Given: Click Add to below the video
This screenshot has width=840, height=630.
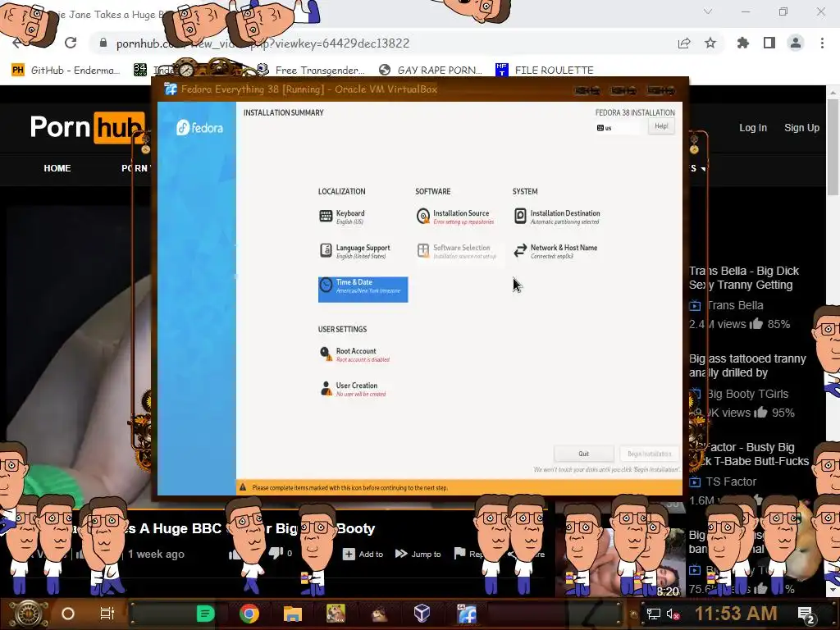Looking at the screenshot, I should tap(363, 554).
